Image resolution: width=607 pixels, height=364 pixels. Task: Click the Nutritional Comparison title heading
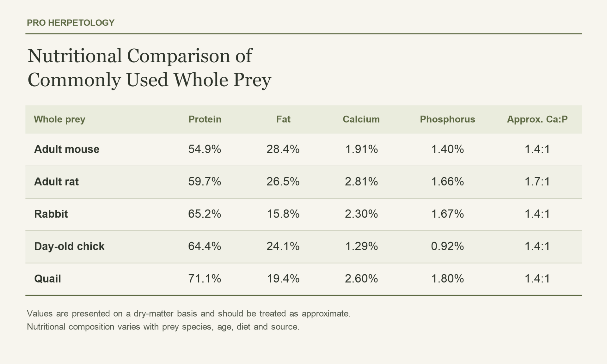pyautogui.click(x=149, y=68)
